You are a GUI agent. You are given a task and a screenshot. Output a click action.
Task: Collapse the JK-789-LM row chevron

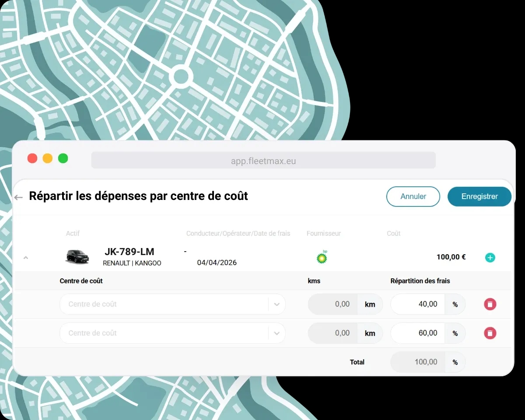click(25, 258)
